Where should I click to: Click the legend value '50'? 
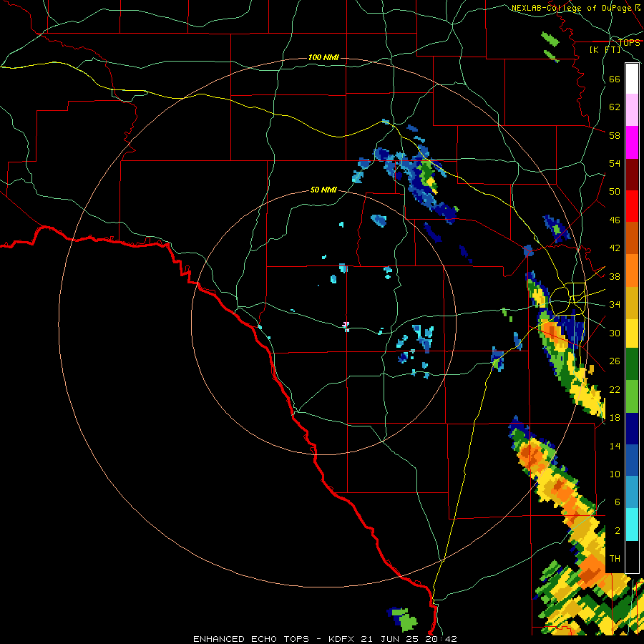[x=615, y=192]
